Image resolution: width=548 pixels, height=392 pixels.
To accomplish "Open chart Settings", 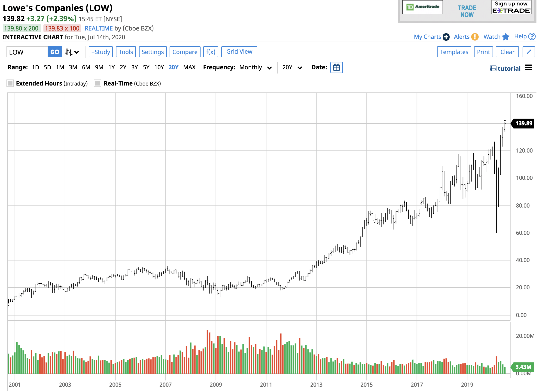I will coord(153,52).
